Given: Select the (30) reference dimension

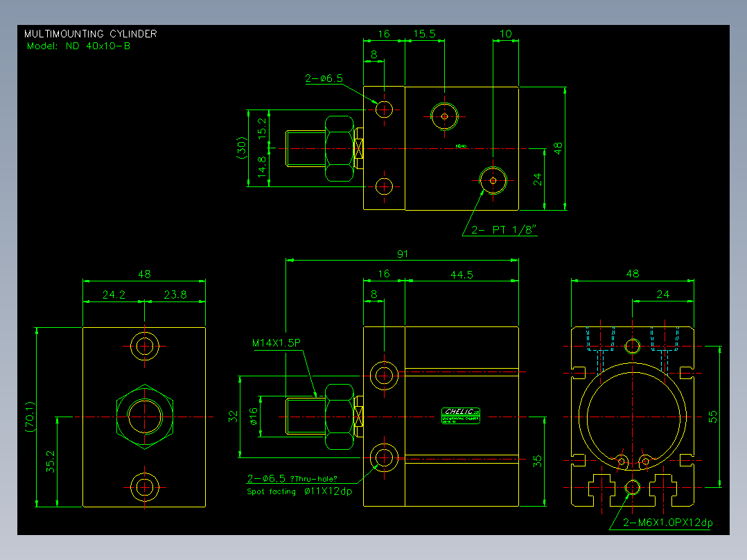Looking at the screenshot, I should (242, 148).
